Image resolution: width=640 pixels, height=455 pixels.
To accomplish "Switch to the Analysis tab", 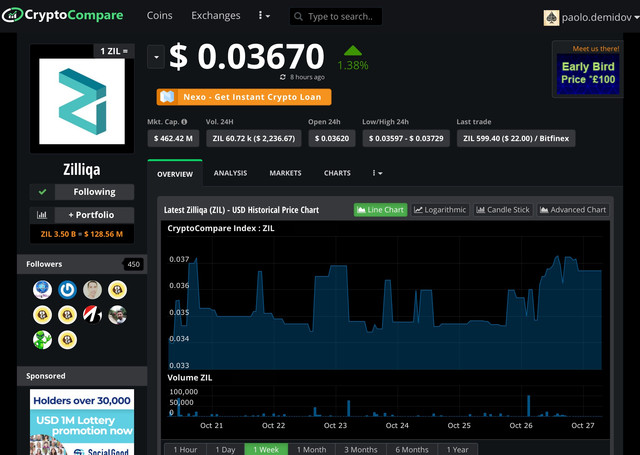I will (x=230, y=173).
